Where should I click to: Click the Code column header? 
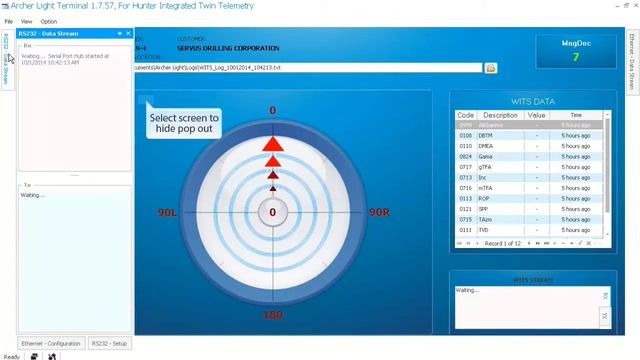(466, 115)
